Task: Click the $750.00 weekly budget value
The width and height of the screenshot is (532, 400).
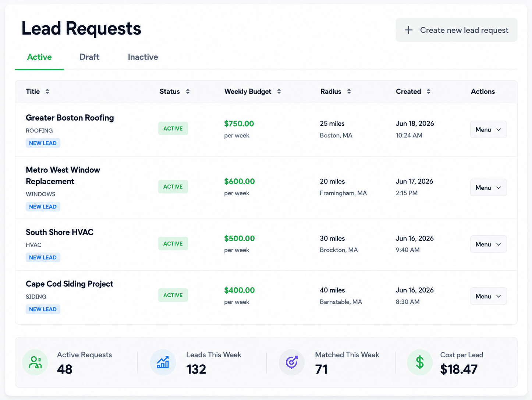Action: (239, 124)
